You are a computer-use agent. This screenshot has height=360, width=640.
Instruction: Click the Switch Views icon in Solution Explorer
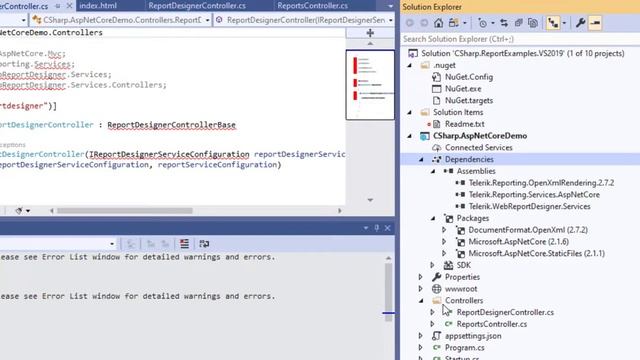pos(453,23)
